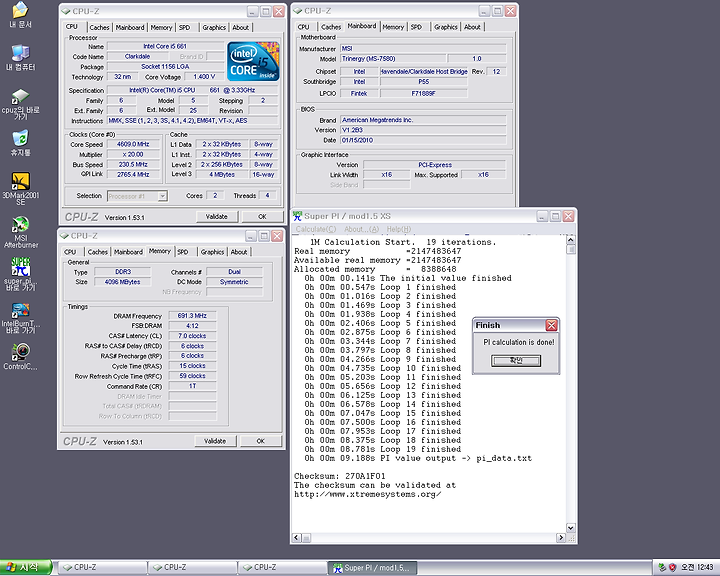Select the Recycle Bin desktop icon
The height and width of the screenshot is (576, 720).
(x=20, y=143)
